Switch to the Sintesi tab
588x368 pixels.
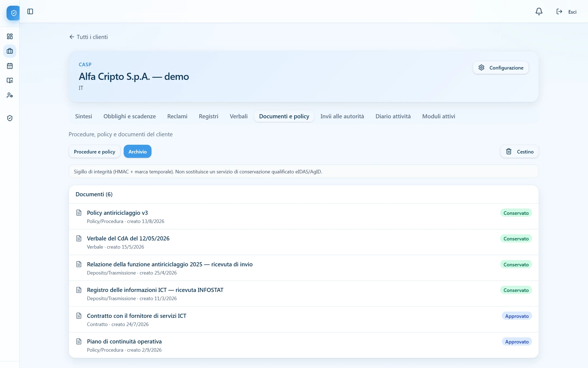(84, 116)
